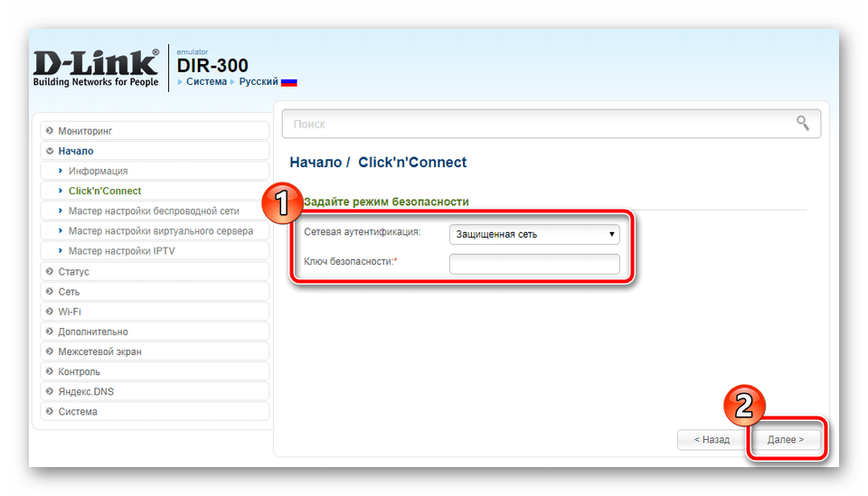This screenshot has height=496, width=868.
Task: Expand the Дополнительно section
Action: (x=155, y=332)
